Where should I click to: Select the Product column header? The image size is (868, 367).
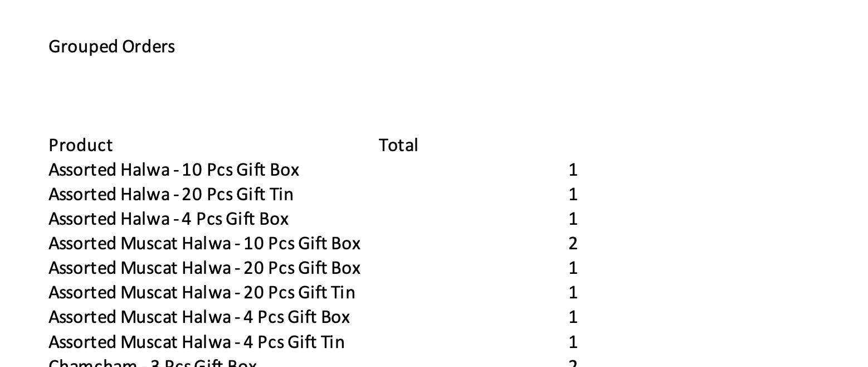(x=81, y=146)
